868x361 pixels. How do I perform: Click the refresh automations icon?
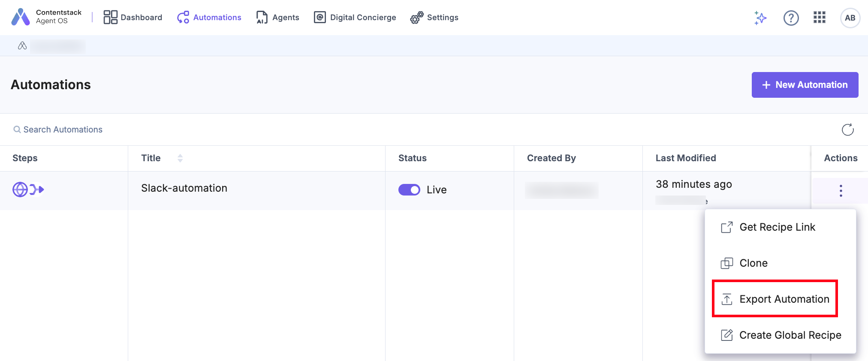pos(847,129)
